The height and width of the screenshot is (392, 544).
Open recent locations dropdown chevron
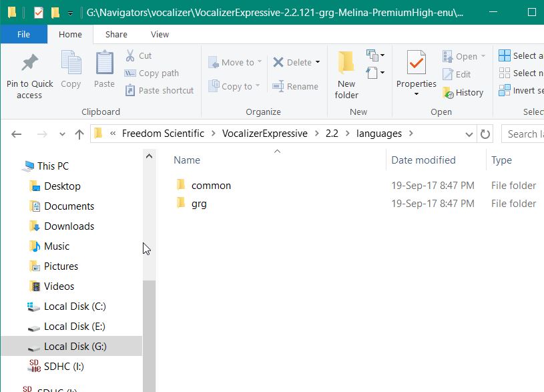point(62,134)
